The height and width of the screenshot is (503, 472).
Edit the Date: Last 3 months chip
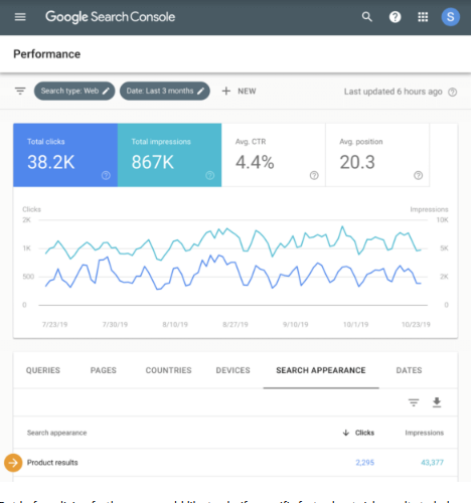[165, 91]
